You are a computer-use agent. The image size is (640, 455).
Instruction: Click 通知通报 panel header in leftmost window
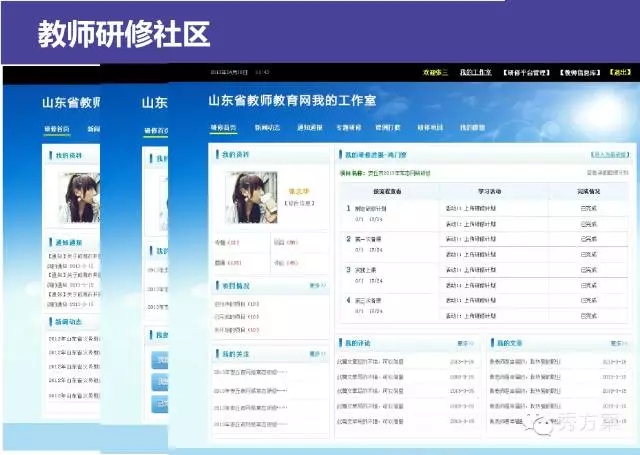click(69, 242)
